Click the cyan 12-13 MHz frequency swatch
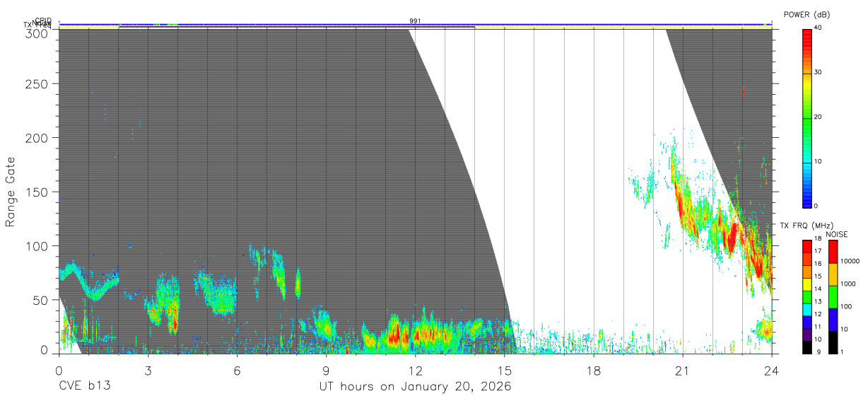 point(807,310)
